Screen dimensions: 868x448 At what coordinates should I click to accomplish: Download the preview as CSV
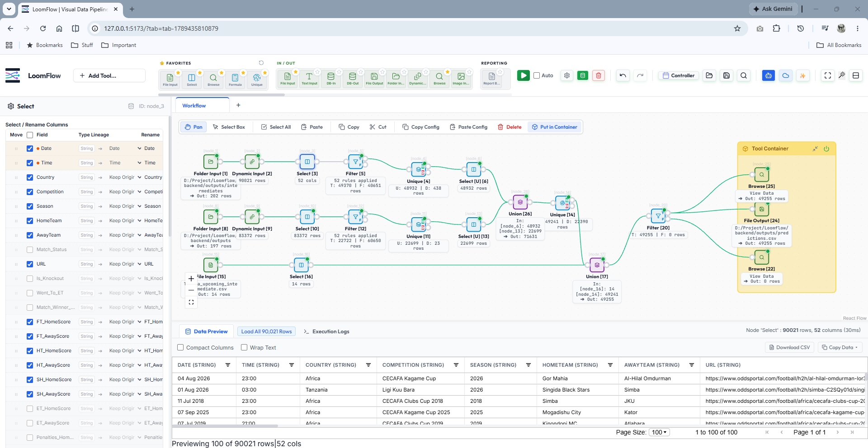pyautogui.click(x=789, y=347)
